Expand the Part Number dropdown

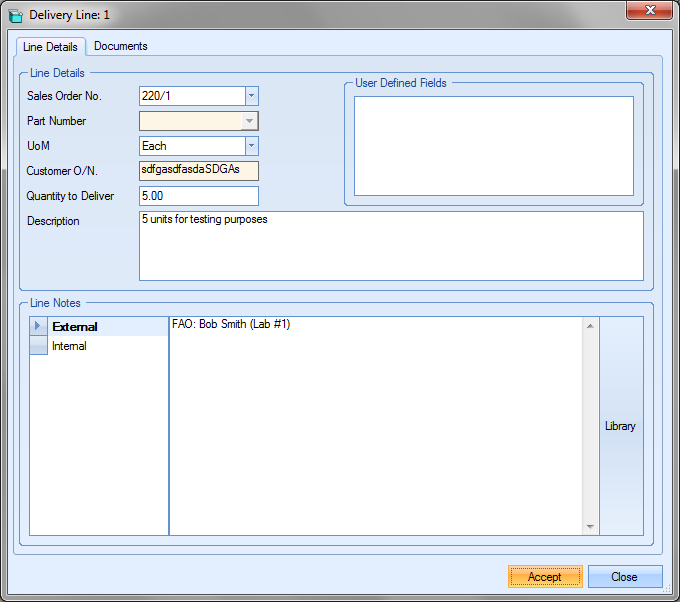pos(251,121)
